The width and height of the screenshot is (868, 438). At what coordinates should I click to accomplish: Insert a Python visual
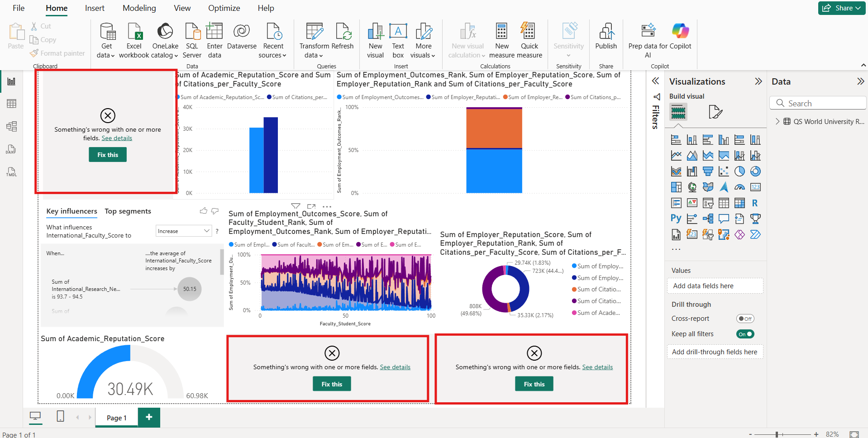coord(676,218)
